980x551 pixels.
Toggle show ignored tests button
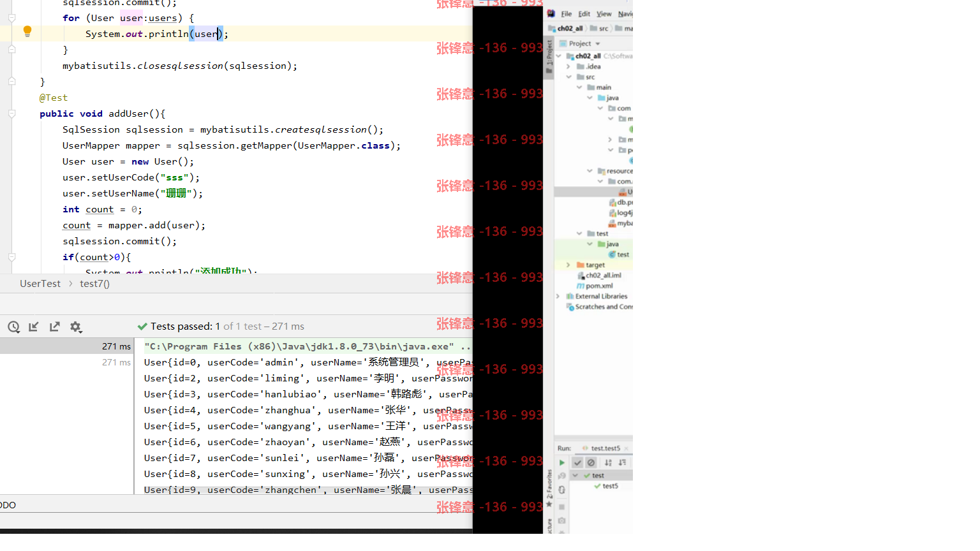[591, 462]
